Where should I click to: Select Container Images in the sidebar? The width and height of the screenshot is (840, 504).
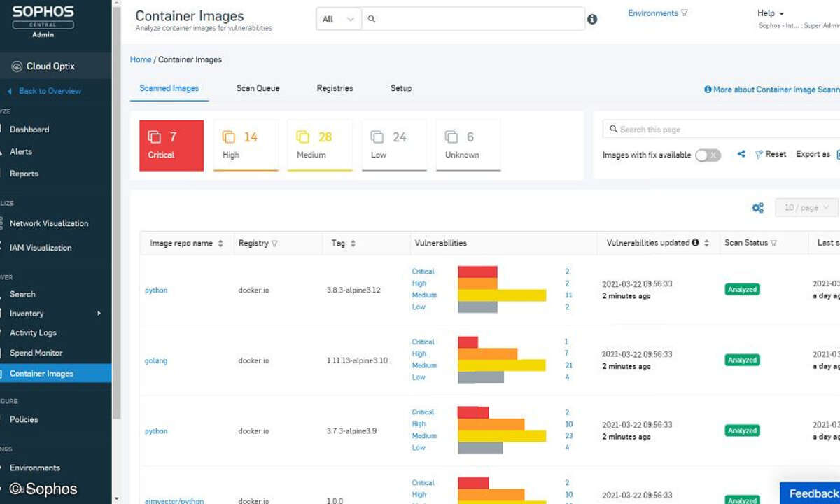(55, 373)
